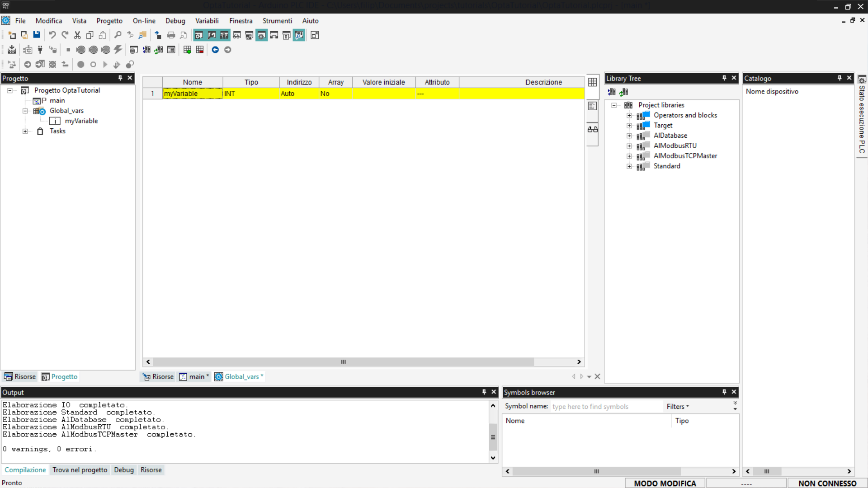868x488 pixels.
Task: Click the Save project floppy icon
Action: [x=37, y=35]
